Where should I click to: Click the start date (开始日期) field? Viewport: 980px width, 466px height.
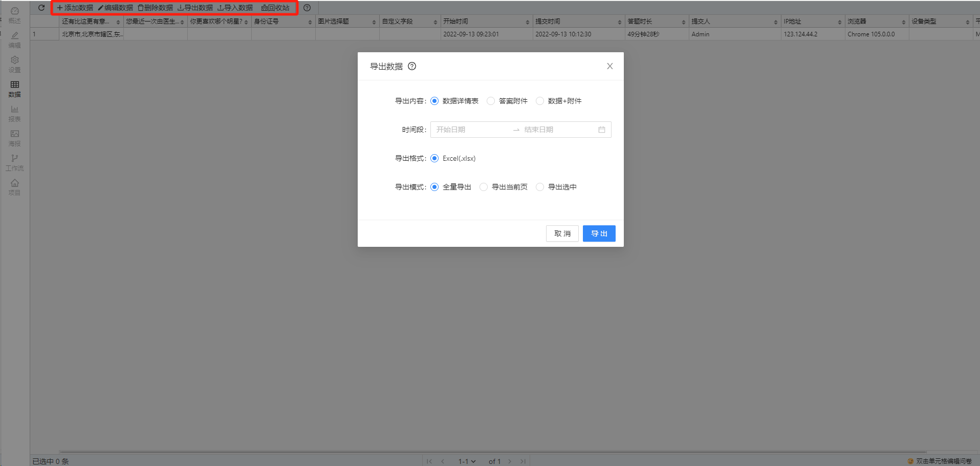click(471, 130)
